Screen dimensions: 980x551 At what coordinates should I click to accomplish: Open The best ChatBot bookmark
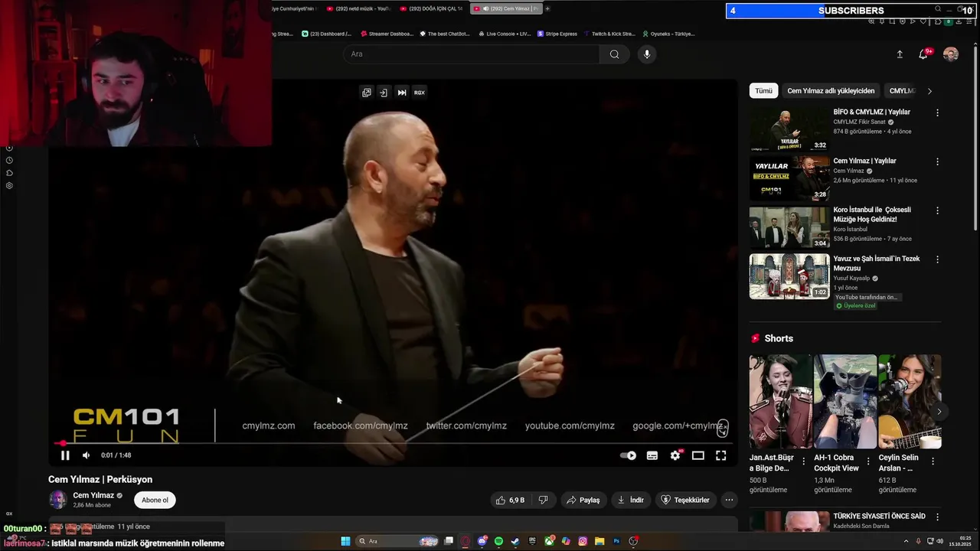pos(444,34)
